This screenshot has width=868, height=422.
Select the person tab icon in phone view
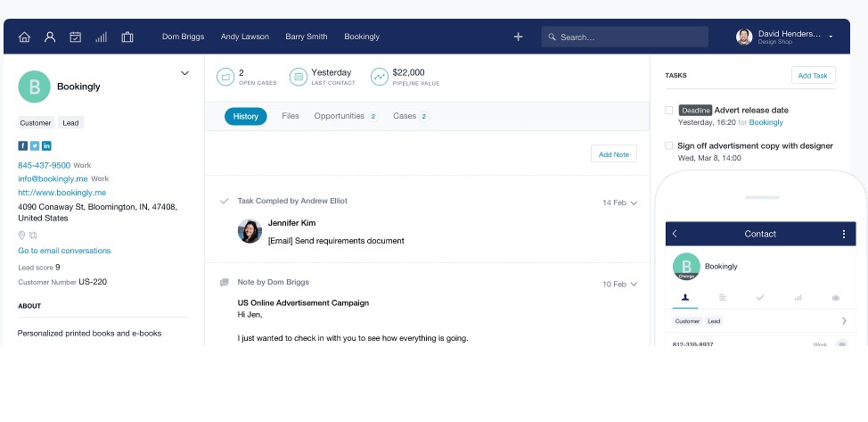click(685, 298)
